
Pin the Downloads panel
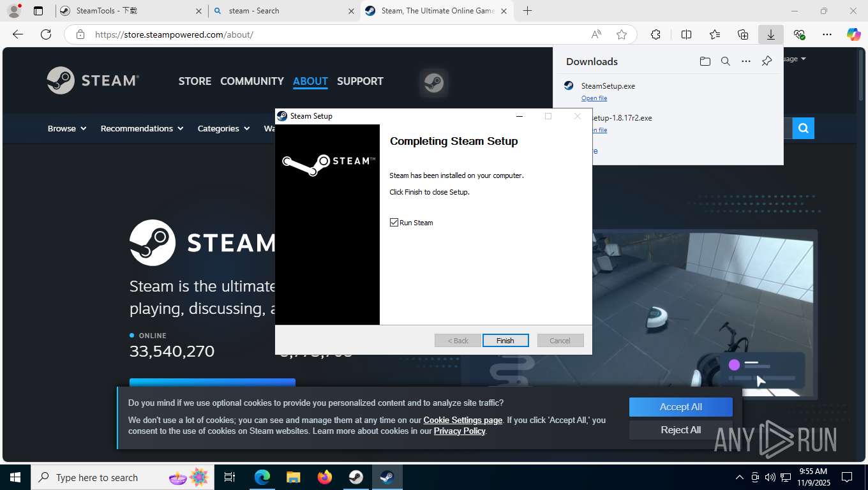tap(767, 61)
